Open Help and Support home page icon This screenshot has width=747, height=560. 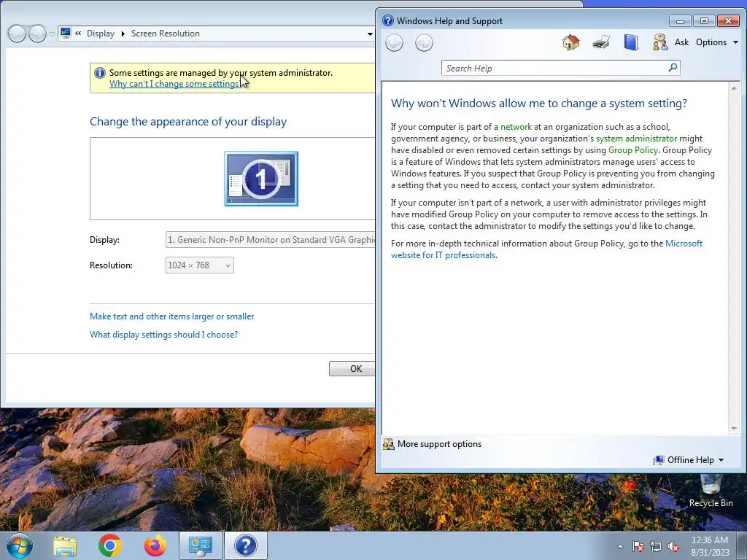pos(570,42)
